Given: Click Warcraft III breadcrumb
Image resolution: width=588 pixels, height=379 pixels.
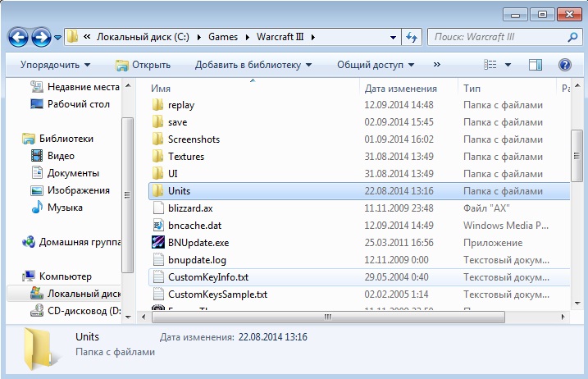Looking at the screenshot, I should click(x=280, y=37).
